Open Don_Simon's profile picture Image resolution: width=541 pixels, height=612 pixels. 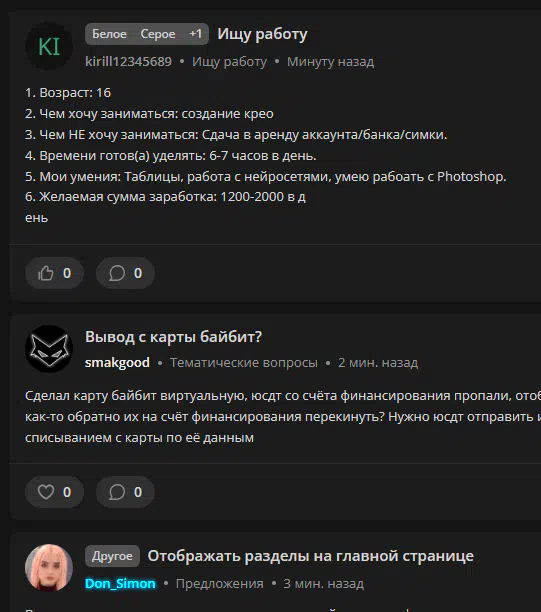(x=49, y=568)
